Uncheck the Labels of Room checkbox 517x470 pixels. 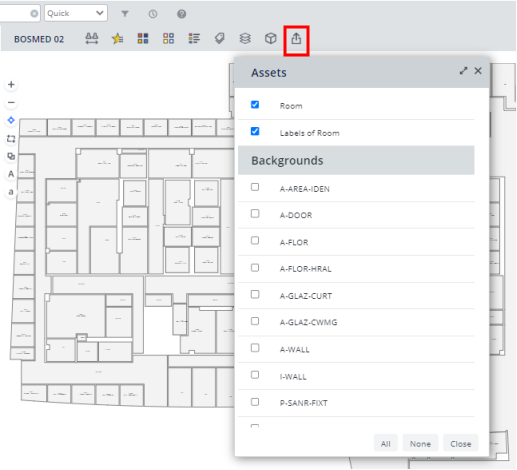click(x=255, y=131)
